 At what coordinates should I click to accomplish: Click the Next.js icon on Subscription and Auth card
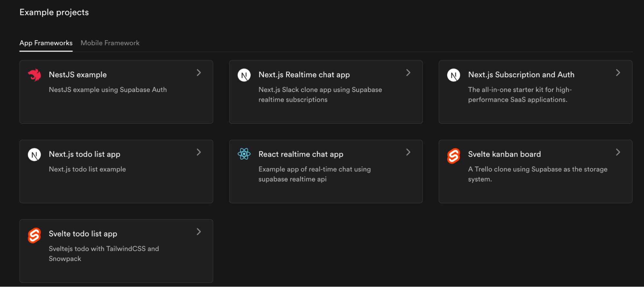[x=453, y=75]
